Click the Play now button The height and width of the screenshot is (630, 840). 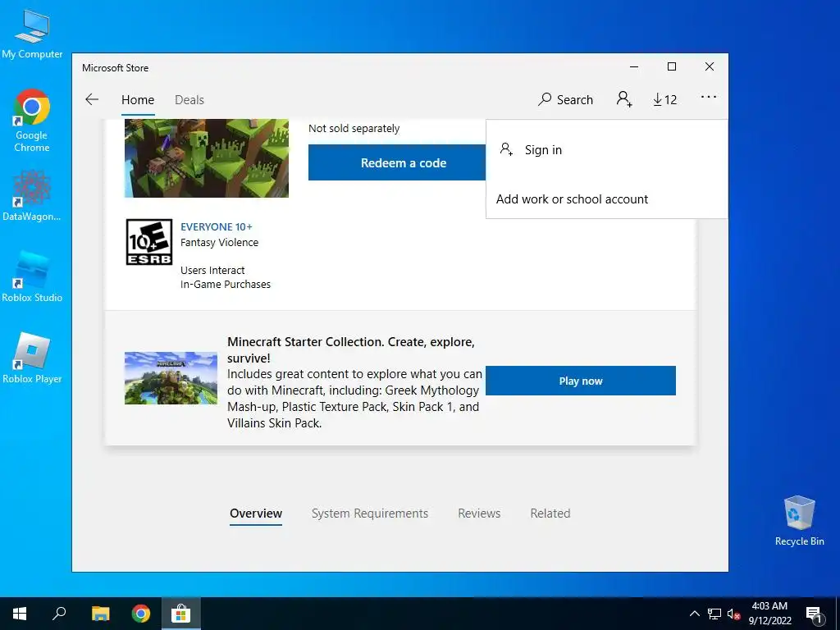tap(581, 381)
